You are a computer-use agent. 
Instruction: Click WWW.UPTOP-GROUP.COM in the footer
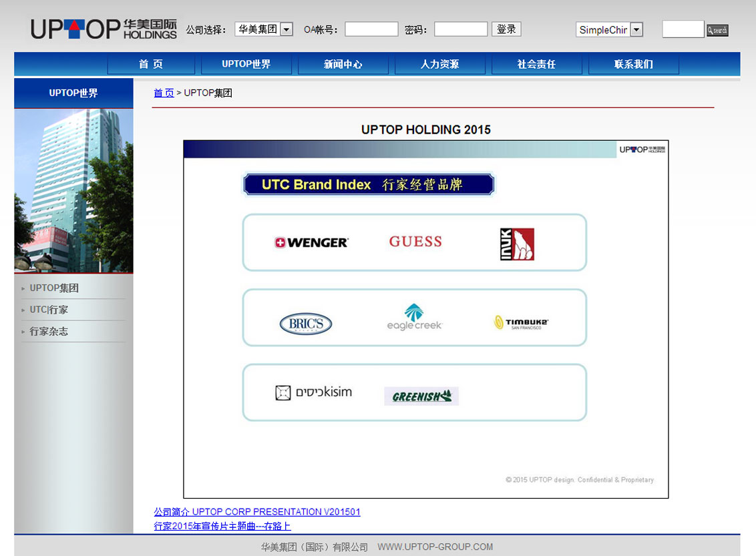click(x=435, y=547)
